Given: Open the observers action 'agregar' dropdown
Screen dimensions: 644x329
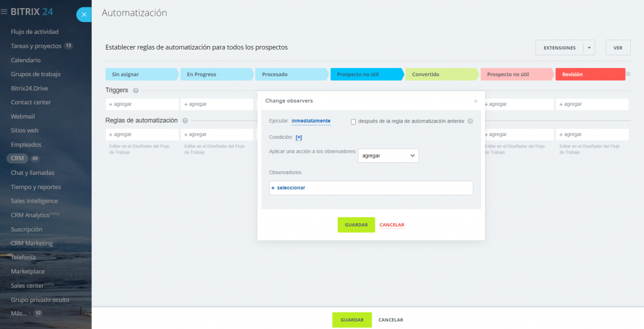Looking at the screenshot, I should click(x=388, y=155).
